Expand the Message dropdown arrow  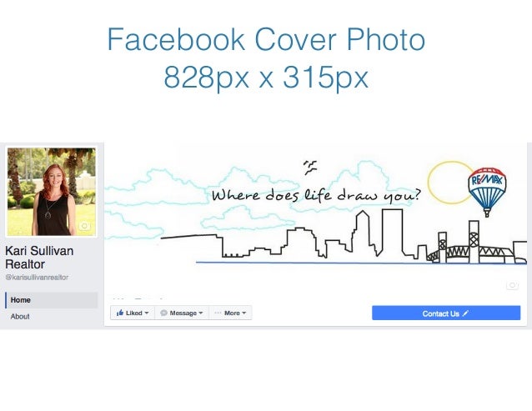[201, 313]
